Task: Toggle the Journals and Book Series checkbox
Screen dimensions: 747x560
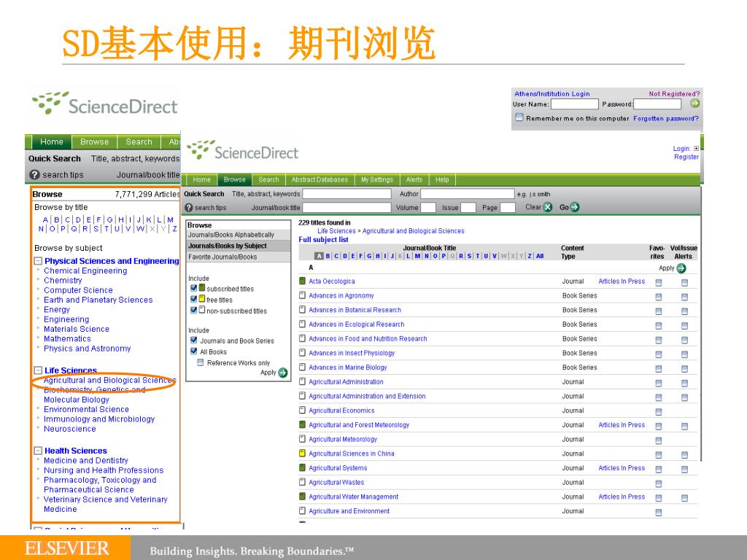Action: pyautogui.click(x=193, y=340)
